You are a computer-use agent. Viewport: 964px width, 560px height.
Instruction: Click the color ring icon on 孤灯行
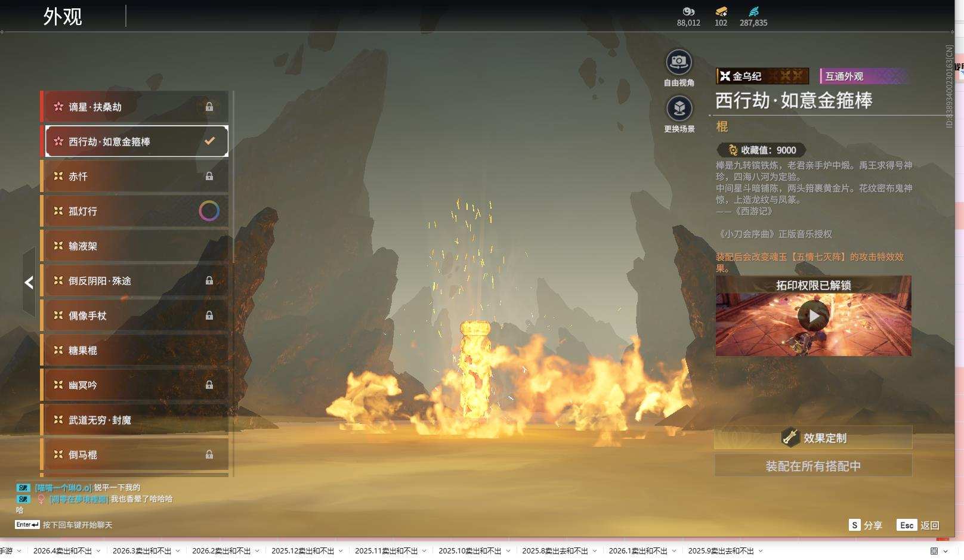[209, 211]
